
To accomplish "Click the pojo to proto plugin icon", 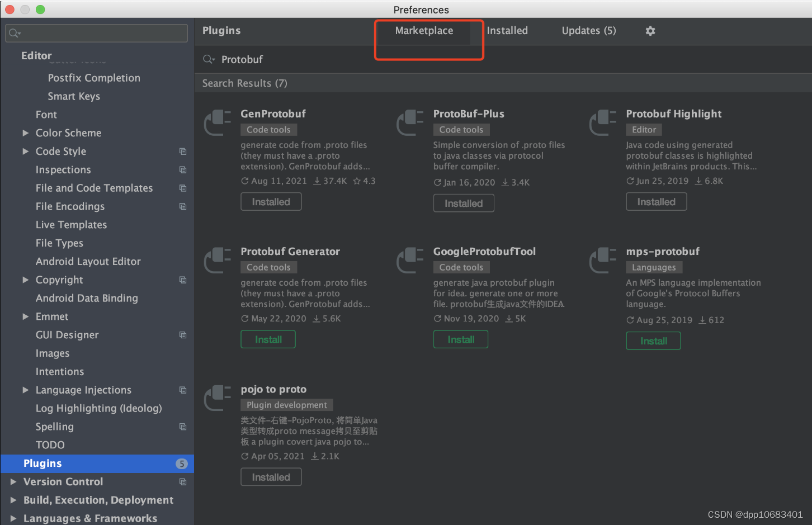I will point(218,398).
